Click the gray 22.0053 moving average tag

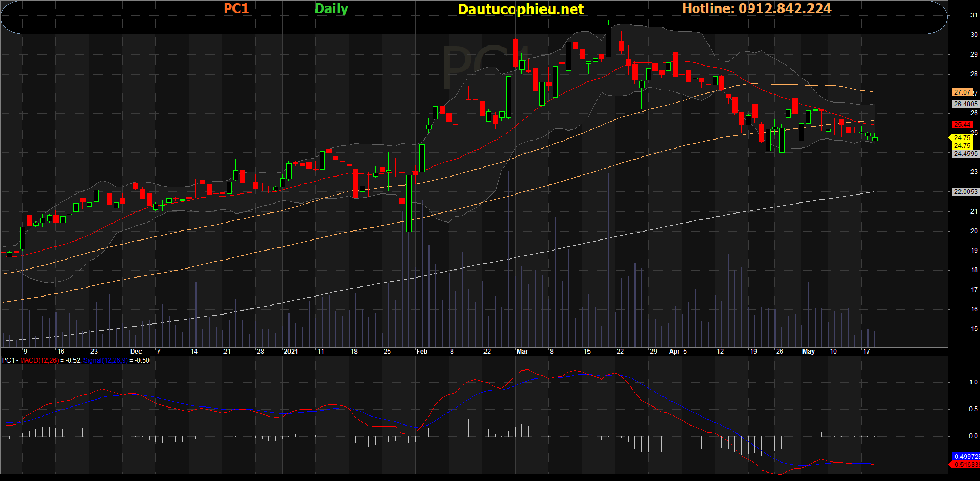coord(965,192)
